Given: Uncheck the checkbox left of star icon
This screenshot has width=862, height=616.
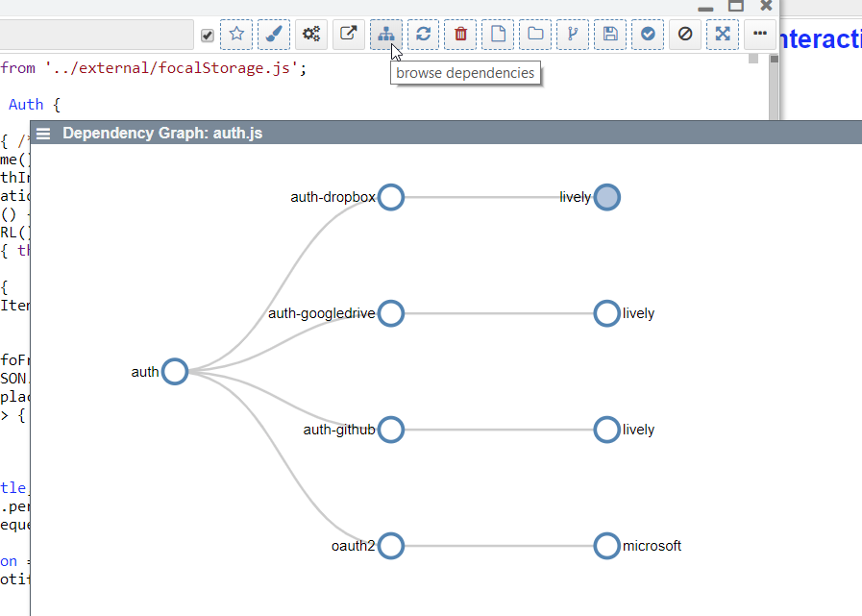Looking at the screenshot, I should (208, 36).
